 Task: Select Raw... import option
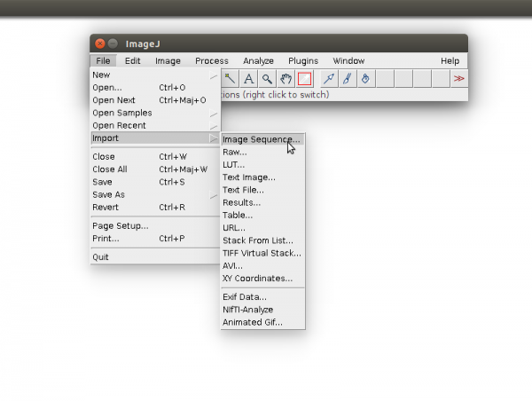[262, 152]
